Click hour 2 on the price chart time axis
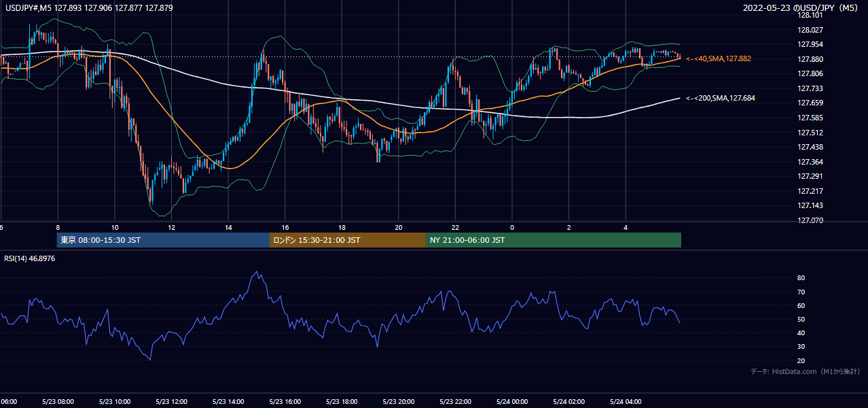This screenshot has width=868, height=408. [x=569, y=228]
